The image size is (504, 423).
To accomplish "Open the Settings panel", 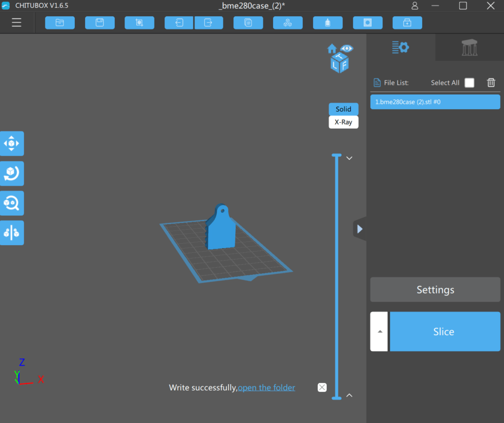I will click(435, 290).
